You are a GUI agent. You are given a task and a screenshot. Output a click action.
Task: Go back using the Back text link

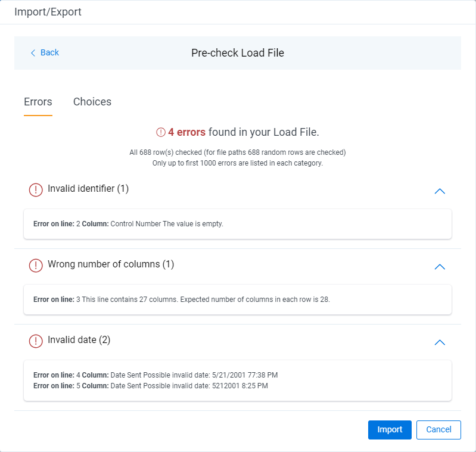49,53
